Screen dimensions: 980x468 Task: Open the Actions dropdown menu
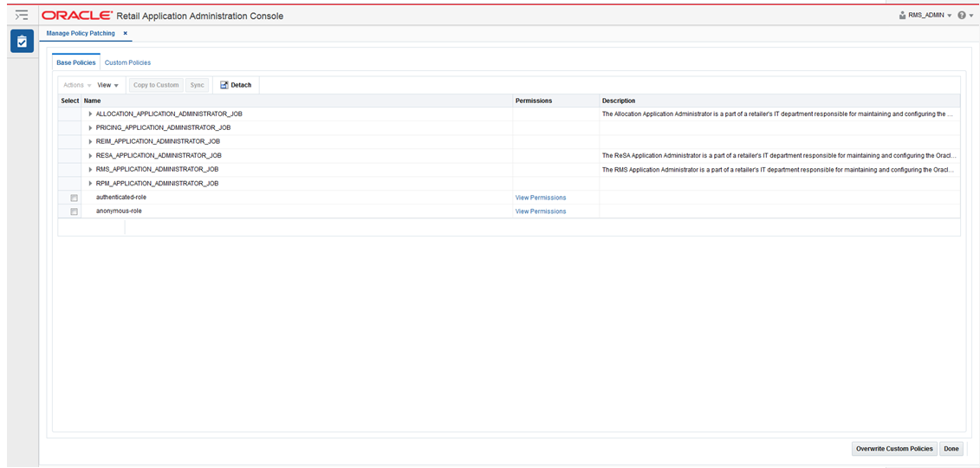coord(77,85)
